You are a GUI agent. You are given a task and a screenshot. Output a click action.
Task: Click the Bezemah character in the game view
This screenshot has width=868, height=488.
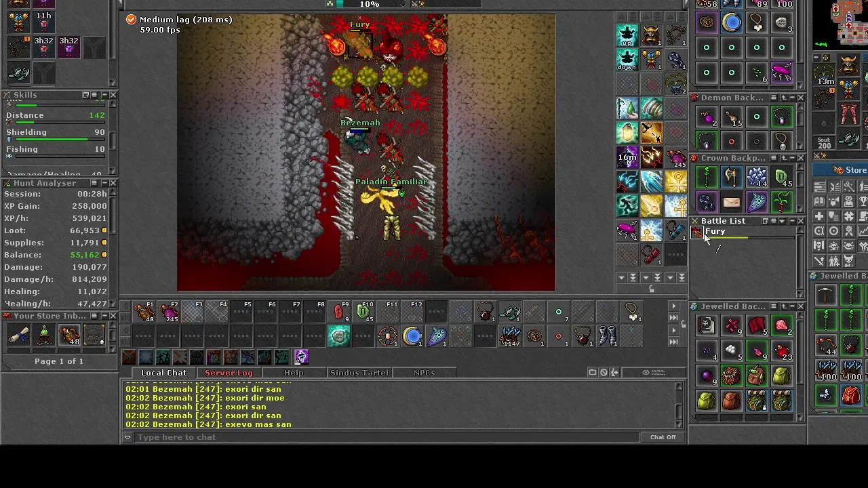pos(357,140)
